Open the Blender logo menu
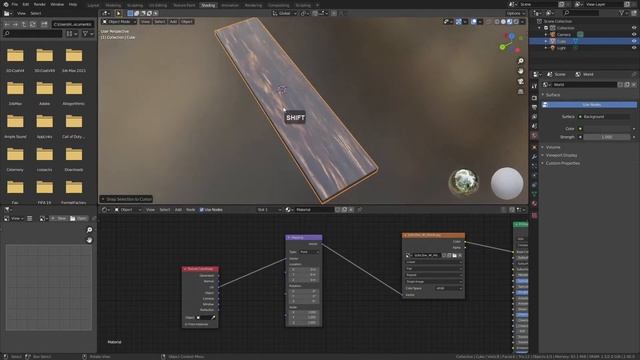The height and width of the screenshot is (360, 640). [x=5, y=4]
